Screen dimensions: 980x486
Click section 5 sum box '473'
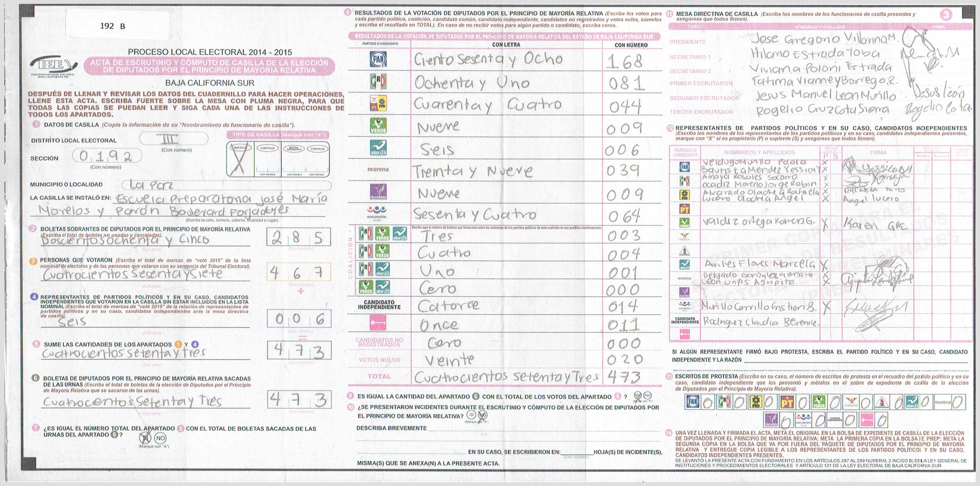tap(299, 351)
